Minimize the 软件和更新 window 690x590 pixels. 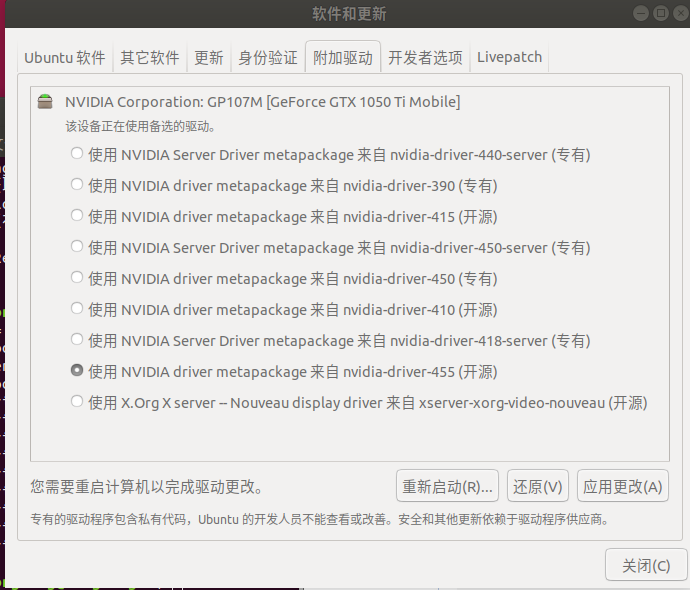pyautogui.click(x=641, y=14)
